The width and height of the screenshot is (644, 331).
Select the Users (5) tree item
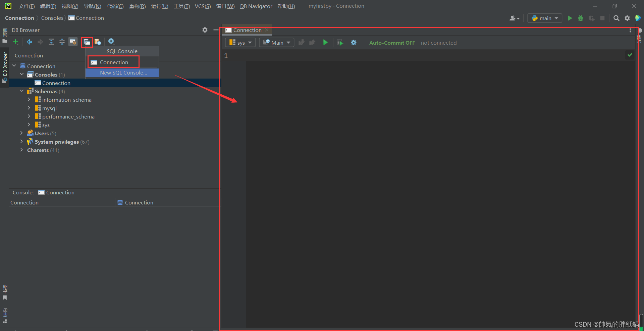click(x=42, y=133)
